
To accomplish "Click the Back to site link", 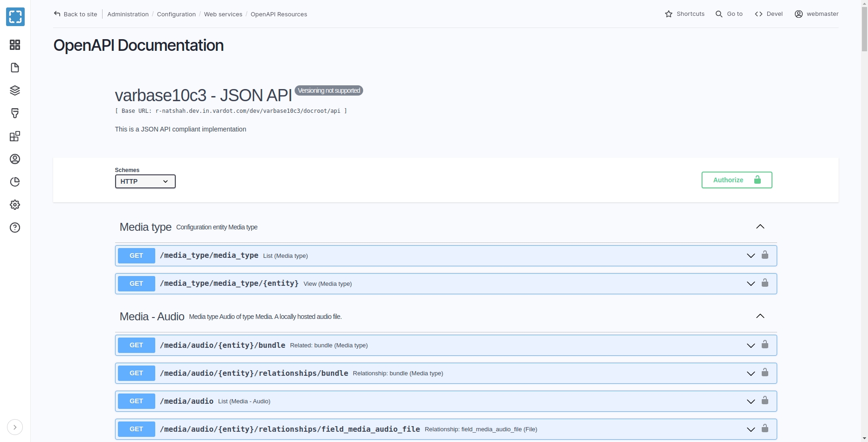I will point(76,14).
